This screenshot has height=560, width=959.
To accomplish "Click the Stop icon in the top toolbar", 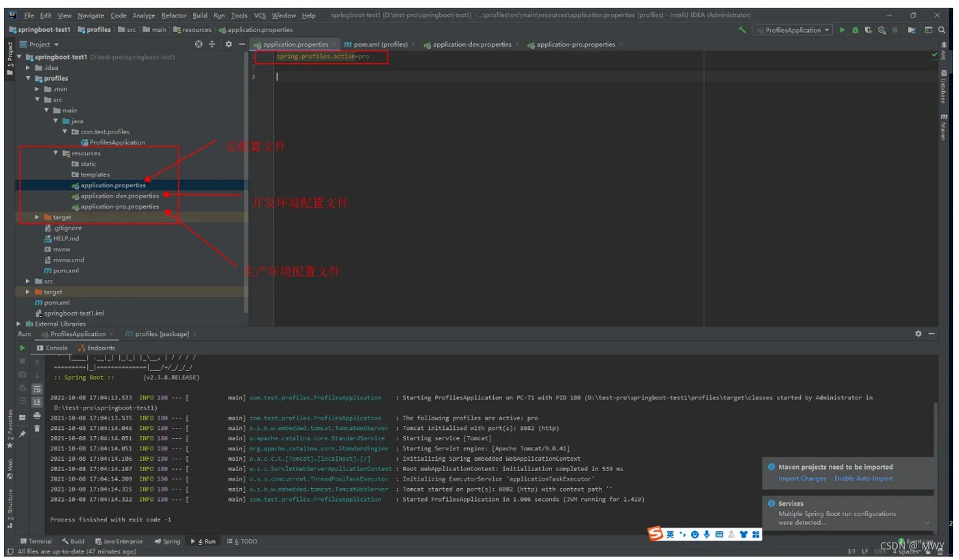I will coord(895,30).
